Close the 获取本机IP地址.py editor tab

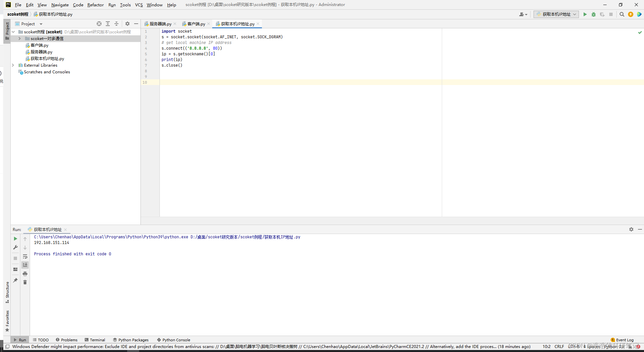(x=258, y=24)
